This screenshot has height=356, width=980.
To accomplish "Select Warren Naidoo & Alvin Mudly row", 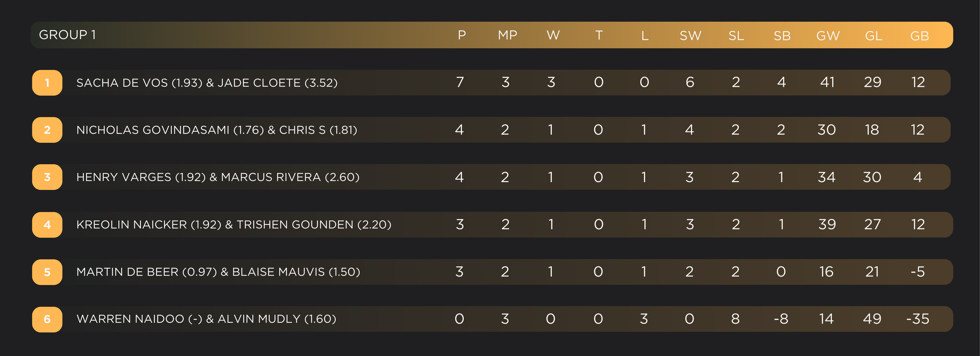I will [x=206, y=319].
